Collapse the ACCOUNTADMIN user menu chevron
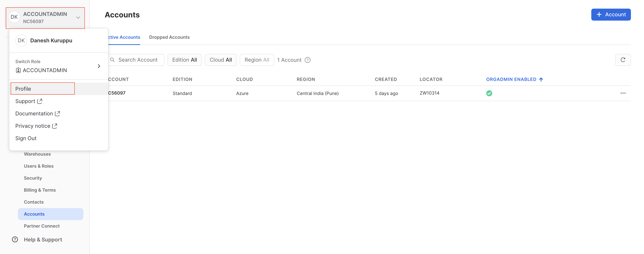 78,18
